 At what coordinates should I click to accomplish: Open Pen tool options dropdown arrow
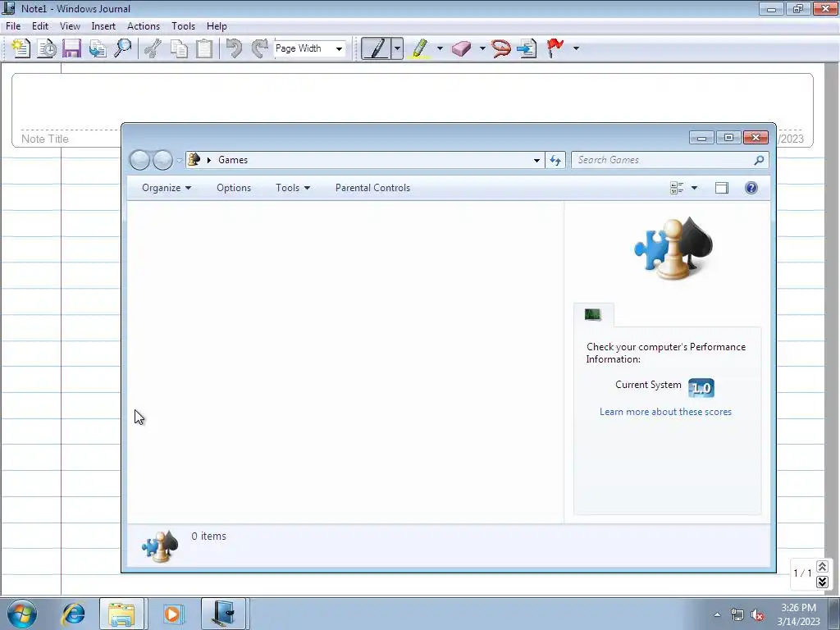(397, 48)
